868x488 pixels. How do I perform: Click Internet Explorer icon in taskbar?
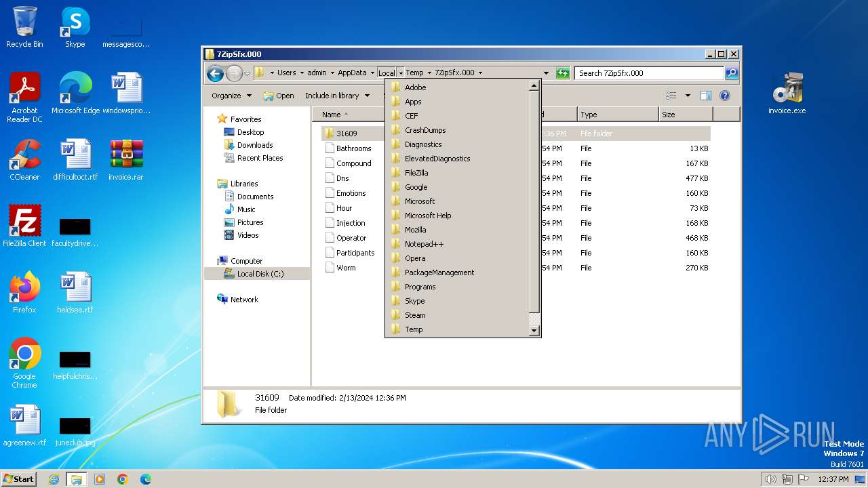pyautogui.click(x=54, y=479)
